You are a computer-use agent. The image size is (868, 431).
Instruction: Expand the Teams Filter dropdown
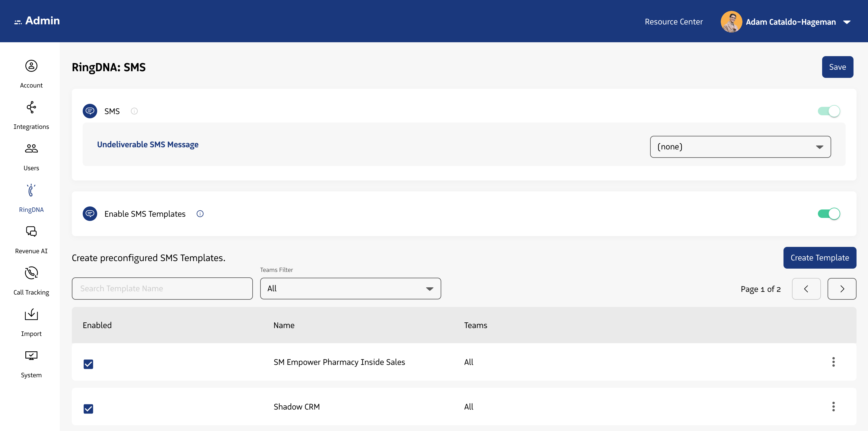[350, 289]
